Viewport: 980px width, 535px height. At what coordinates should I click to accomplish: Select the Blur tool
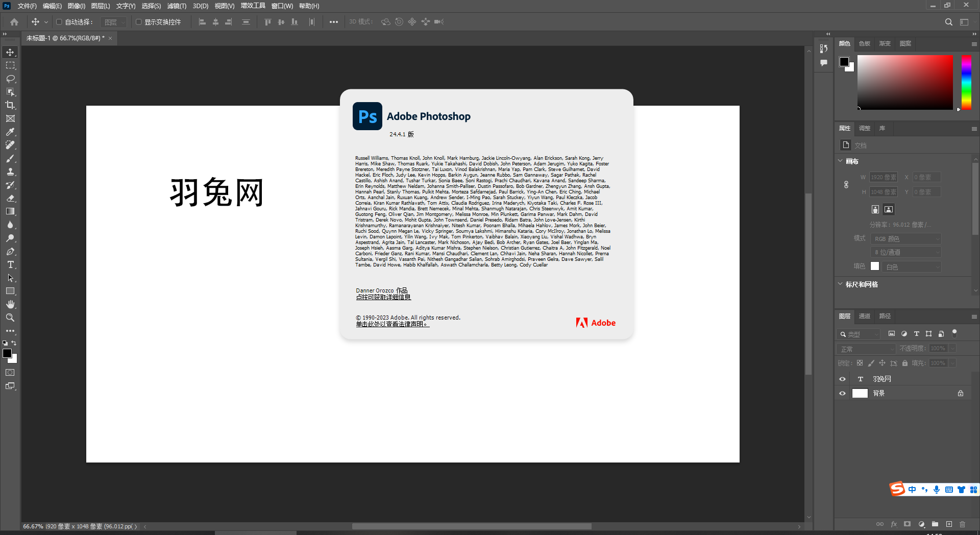10,225
